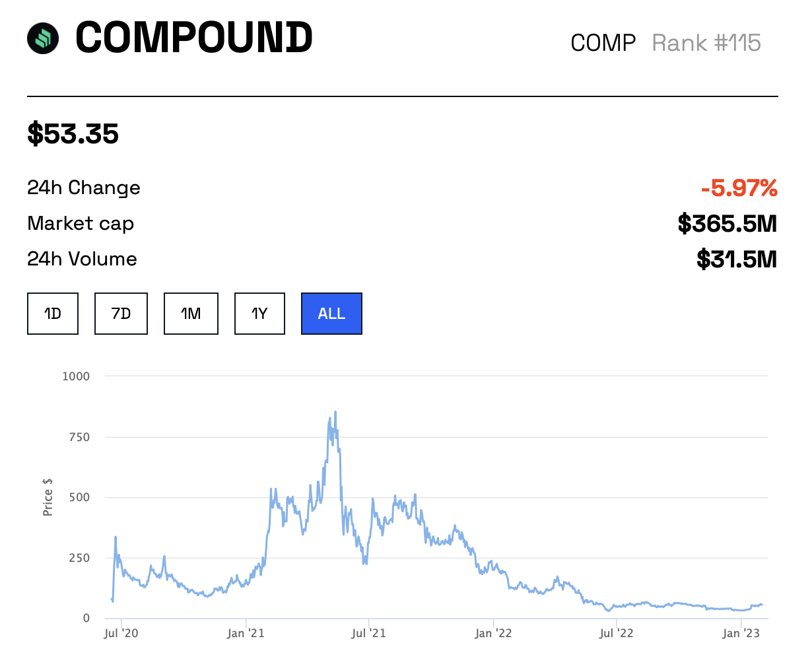Click the COMPOUND title heading
The image size is (812, 655).
194,38
